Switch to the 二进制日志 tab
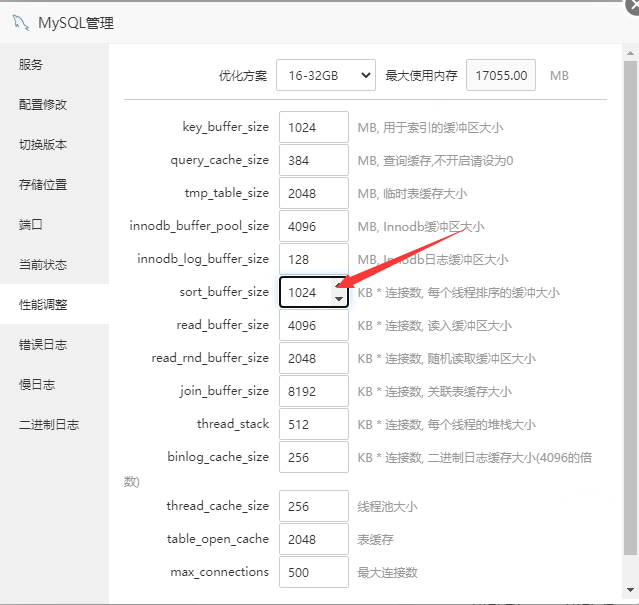Viewport: 639px width, 605px height. [49, 425]
